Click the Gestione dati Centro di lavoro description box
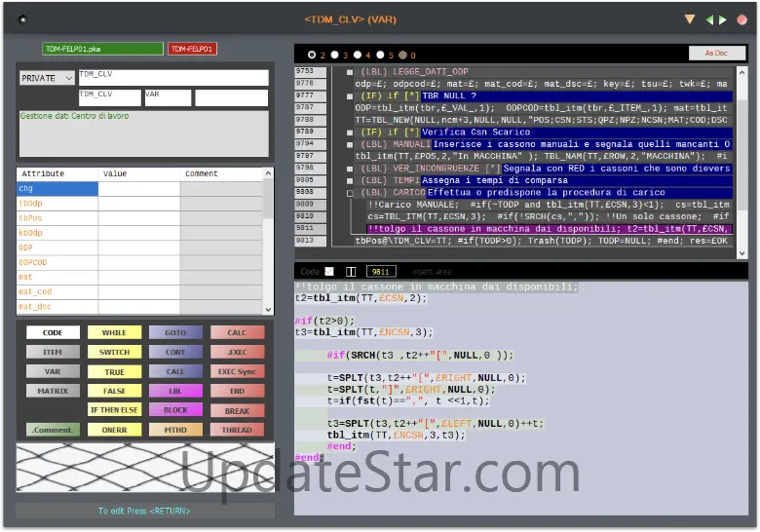 click(x=144, y=133)
